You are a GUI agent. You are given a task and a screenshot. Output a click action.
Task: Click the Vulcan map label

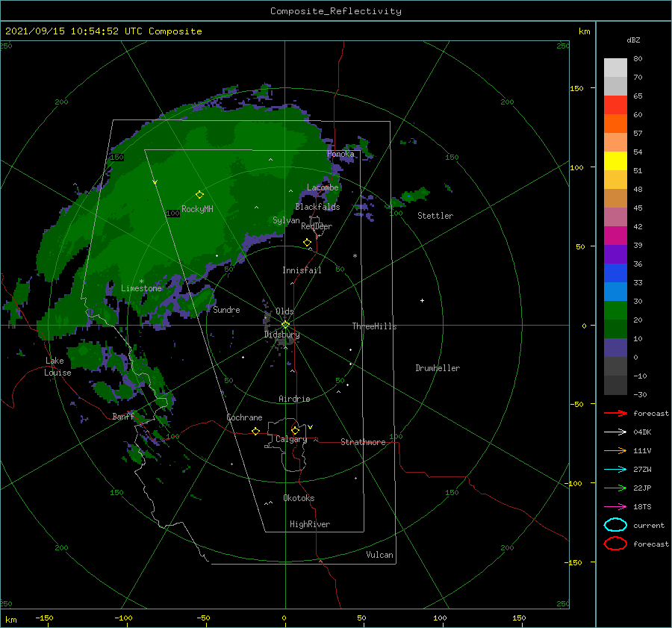coord(379,555)
